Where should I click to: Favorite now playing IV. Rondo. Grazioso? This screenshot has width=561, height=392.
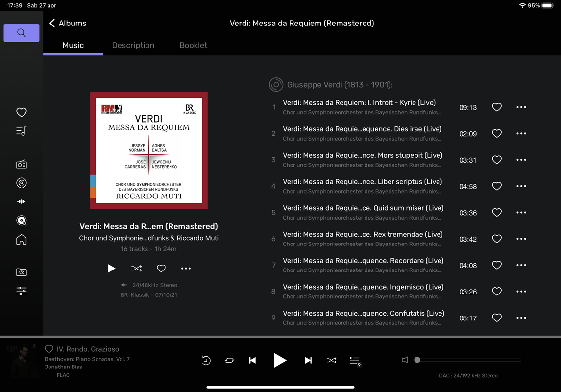pyautogui.click(x=49, y=349)
